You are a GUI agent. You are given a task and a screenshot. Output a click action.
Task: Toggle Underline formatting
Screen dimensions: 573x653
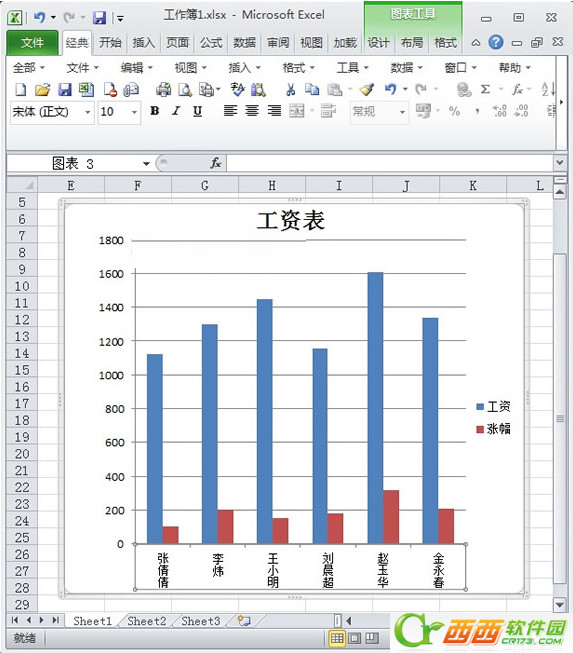point(197,111)
